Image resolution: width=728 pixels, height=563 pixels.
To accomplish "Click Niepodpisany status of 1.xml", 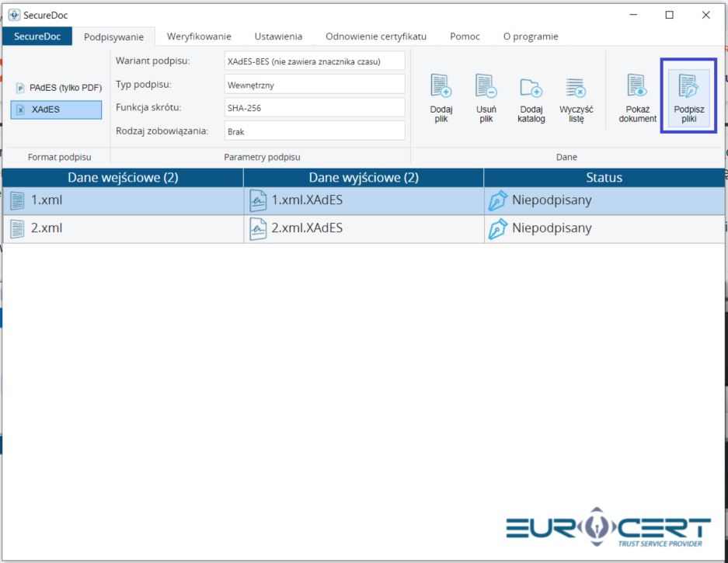I will pyautogui.click(x=552, y=200).
